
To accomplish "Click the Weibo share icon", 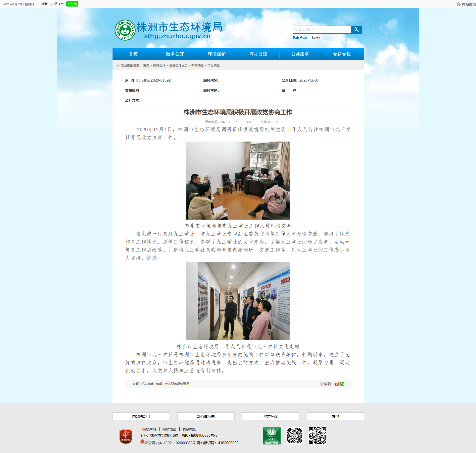I will pos(336,384).
